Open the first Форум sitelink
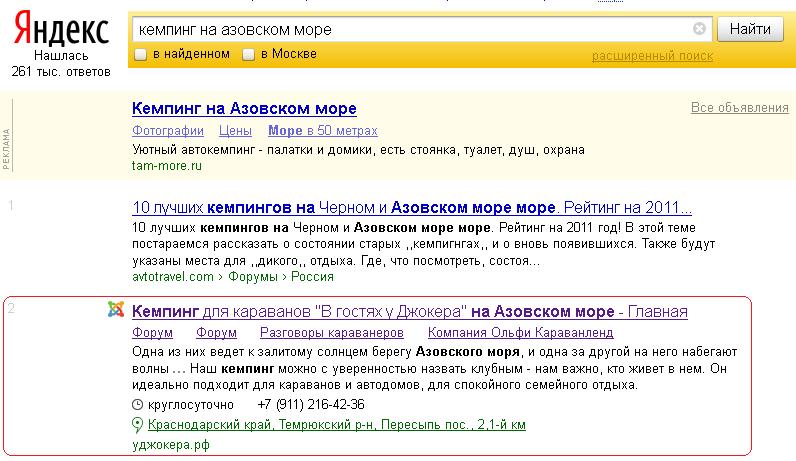 click(152, 333)
